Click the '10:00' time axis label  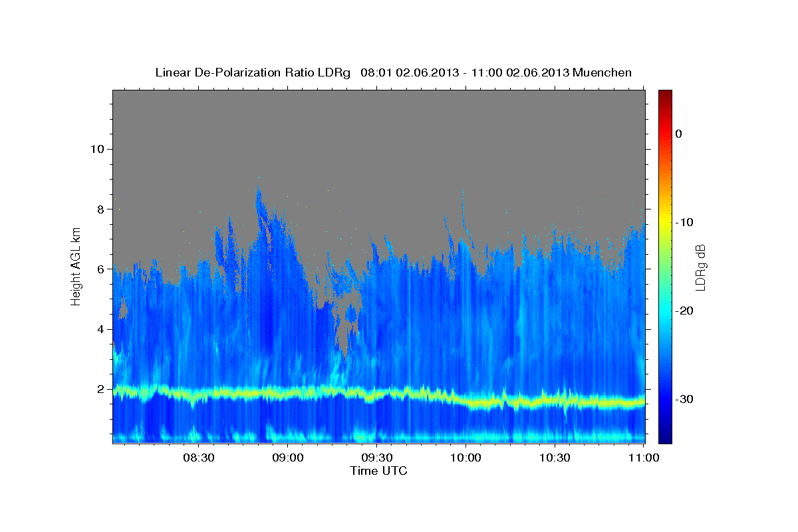[x=465, y=458]
